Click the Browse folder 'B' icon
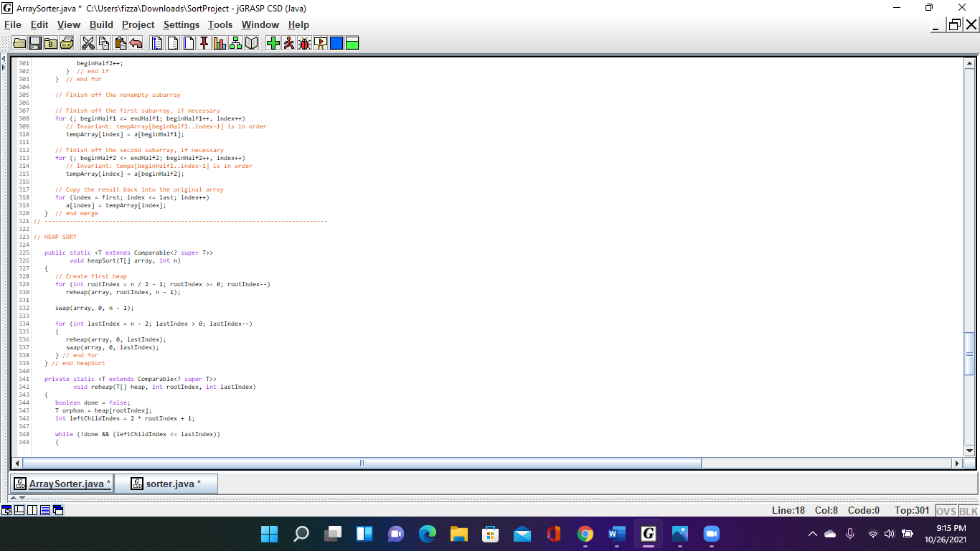 (x=50, y=43)
